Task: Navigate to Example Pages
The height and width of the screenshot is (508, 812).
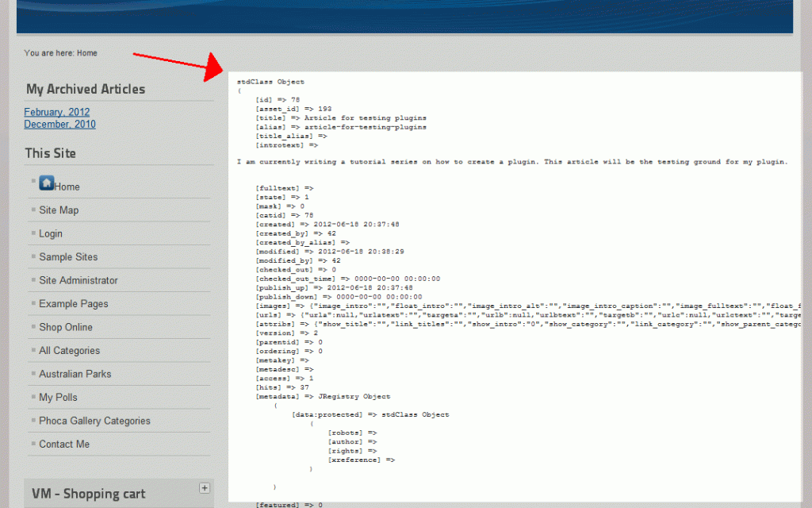Action: point(73,304)
